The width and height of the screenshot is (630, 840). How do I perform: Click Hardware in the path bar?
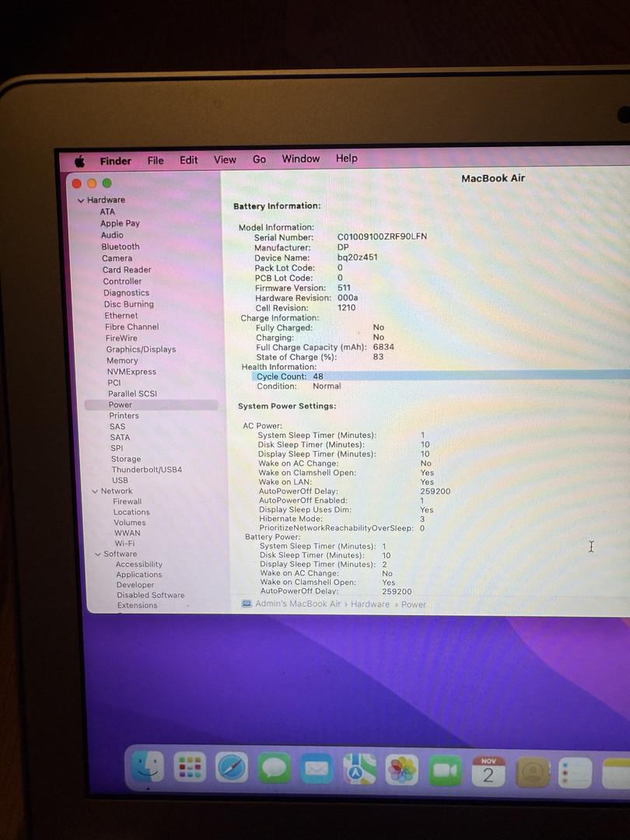point(370,604)
